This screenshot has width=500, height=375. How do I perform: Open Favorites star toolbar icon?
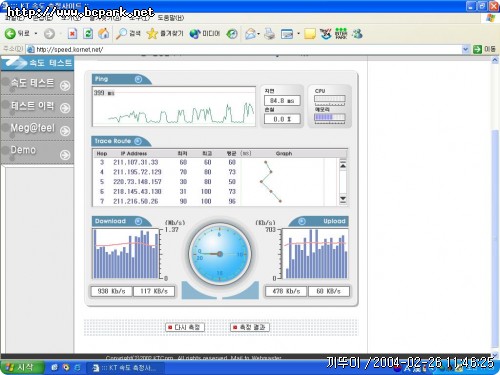[x=152, y=33]
